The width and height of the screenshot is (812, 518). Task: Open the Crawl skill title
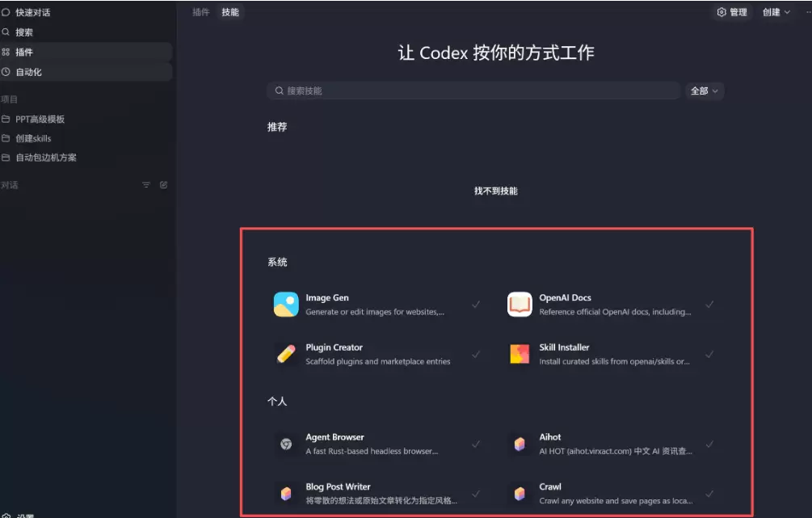(550, 487)
